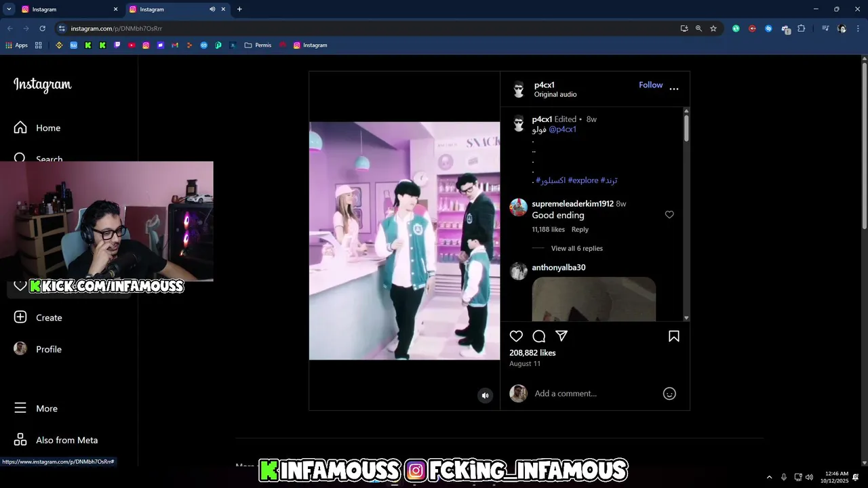Install app icon in address bar
This screenshot has height=488, width=868.
[x=684, y=28]
